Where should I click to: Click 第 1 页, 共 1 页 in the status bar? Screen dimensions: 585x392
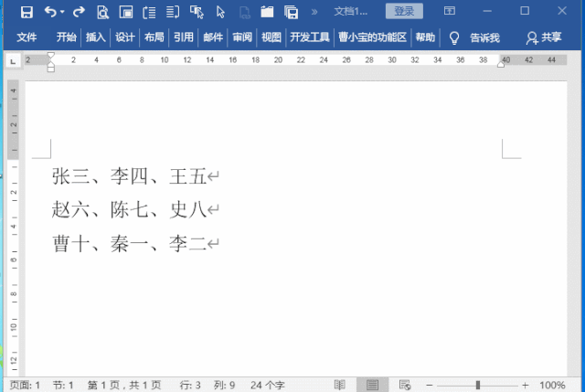[x=124, y=385]
